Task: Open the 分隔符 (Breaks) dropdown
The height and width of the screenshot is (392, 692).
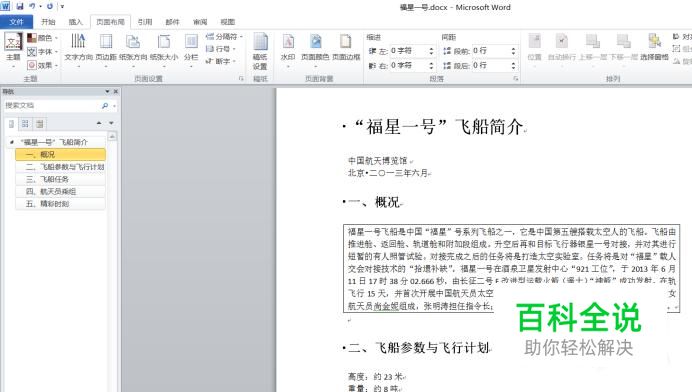Action: pos(224,37)
